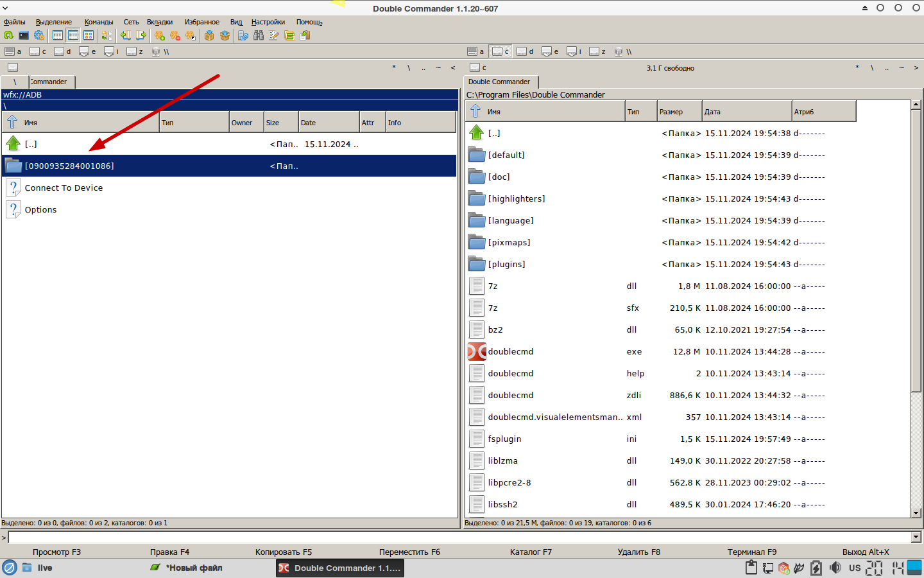Click Каталог F7 button

coord(531,552)
